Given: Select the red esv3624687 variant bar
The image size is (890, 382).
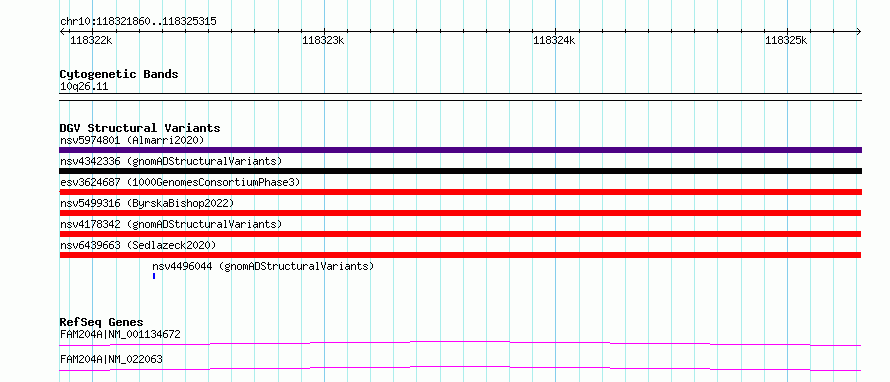Looking at the screenshot, I should [x=460, y=192].
